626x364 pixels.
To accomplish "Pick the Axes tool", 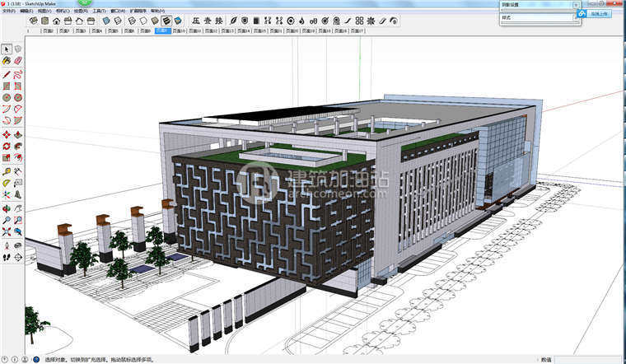I will click(x=7, y=195).
